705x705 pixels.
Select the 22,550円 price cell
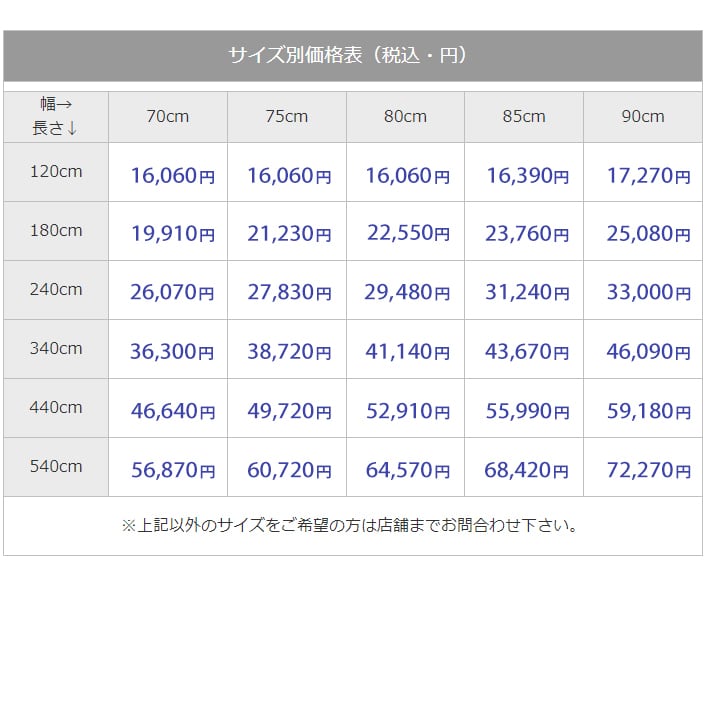click(x=408, y=234)
